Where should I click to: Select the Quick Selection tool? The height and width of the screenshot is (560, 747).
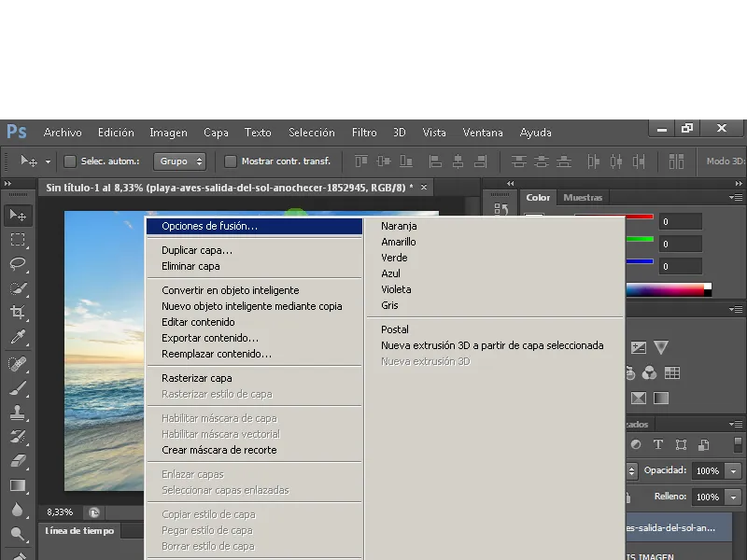(x=18, y=288)
